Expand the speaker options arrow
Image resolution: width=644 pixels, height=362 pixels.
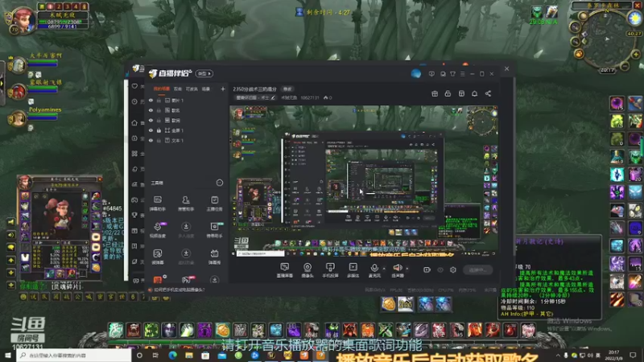point(407,269)
